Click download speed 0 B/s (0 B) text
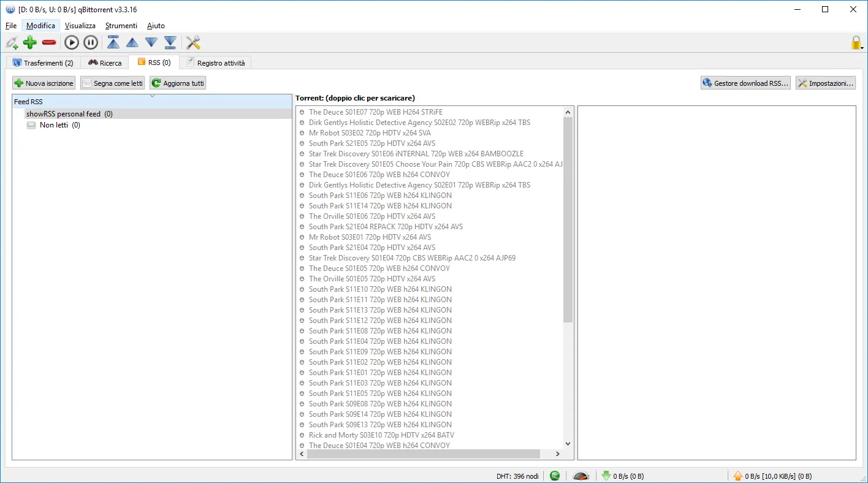The height and width of the screenshot is (483, 868). coord(628,476)
